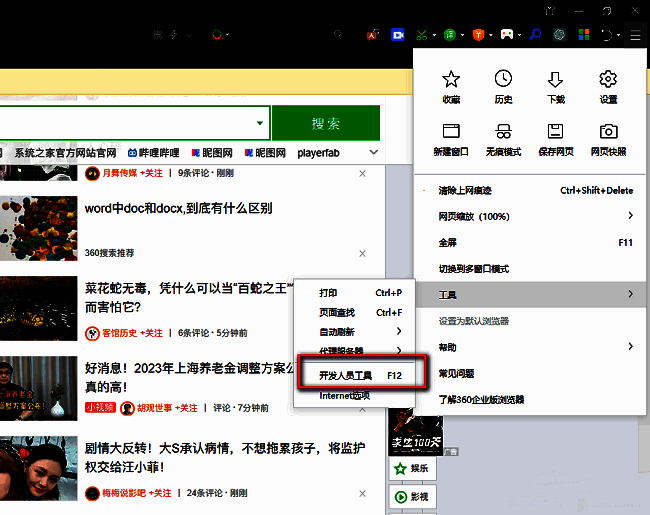Expand the 网页缩放 (100%) submenu arrow
This screenshot has width=650, height=515.
tap(631, 216)
